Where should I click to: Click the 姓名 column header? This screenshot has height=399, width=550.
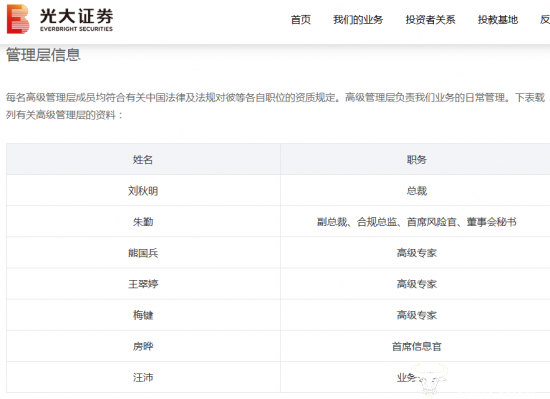(x=143, y=160)
